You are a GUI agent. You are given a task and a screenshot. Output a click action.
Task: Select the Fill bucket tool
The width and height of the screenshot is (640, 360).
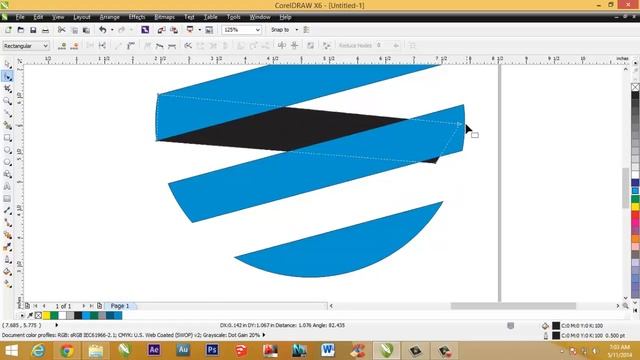[x=7, y=271]
